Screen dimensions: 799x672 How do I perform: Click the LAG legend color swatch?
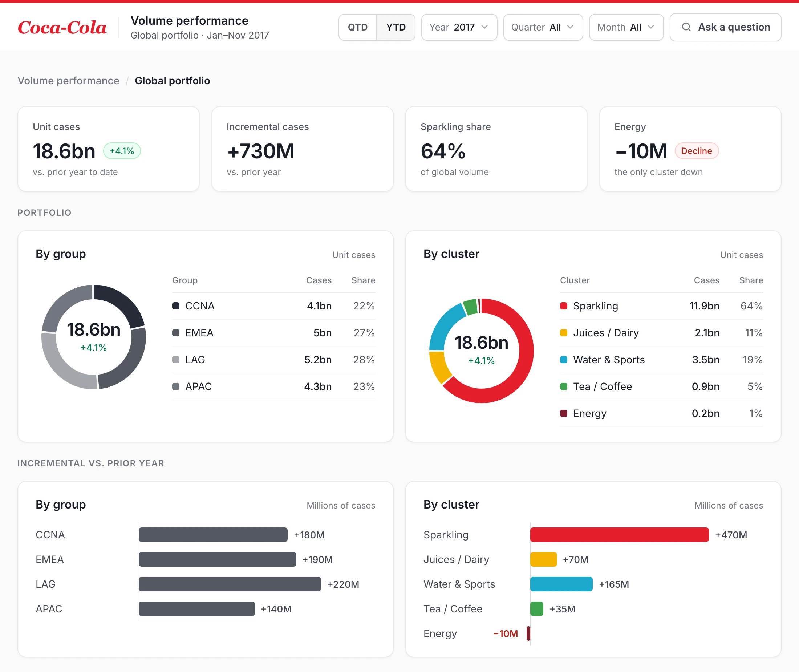pos(175,360)
